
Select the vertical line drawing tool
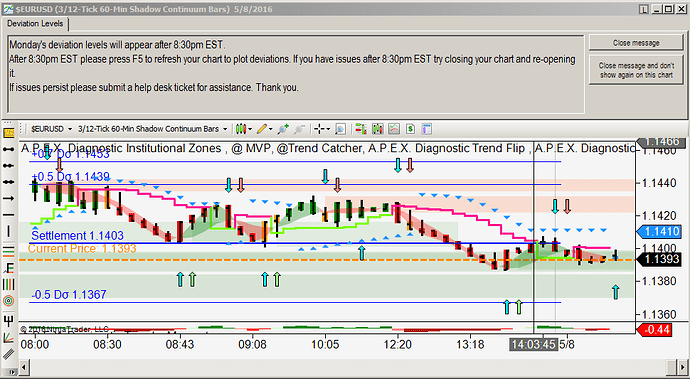(8, 230)
